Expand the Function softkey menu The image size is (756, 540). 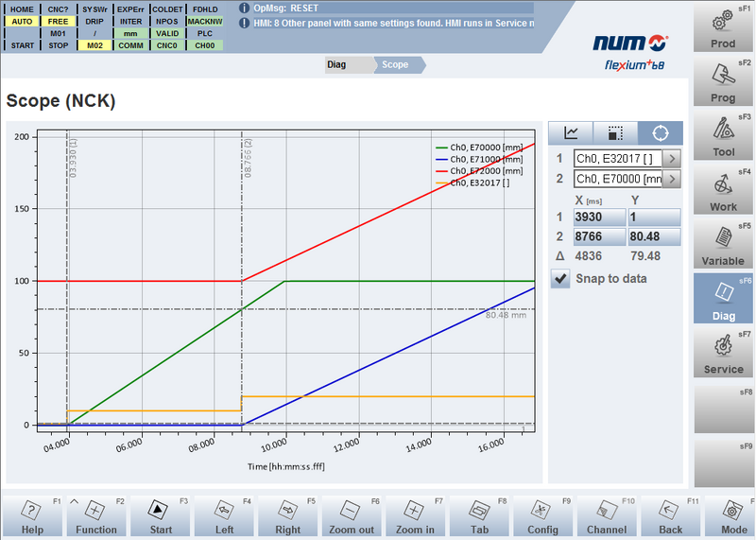(96, 517)
